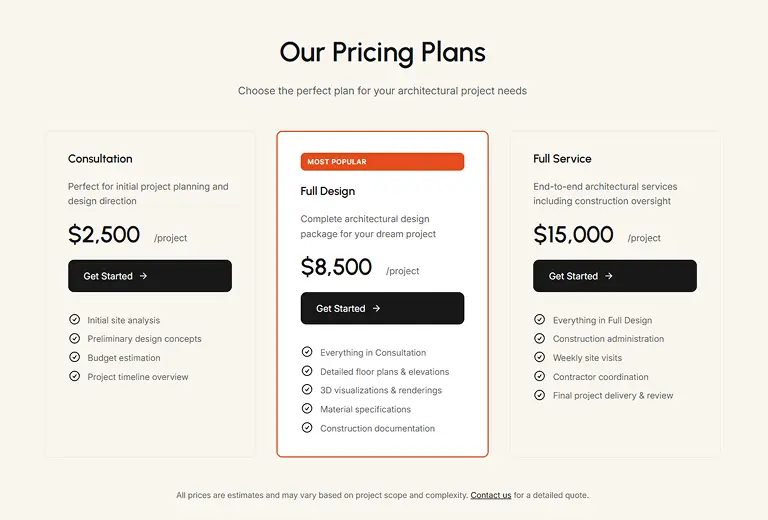This screenshot has height=520, width=768.
Task: Click checkmark icon beside Construction documentation
Action: (307, 428)
